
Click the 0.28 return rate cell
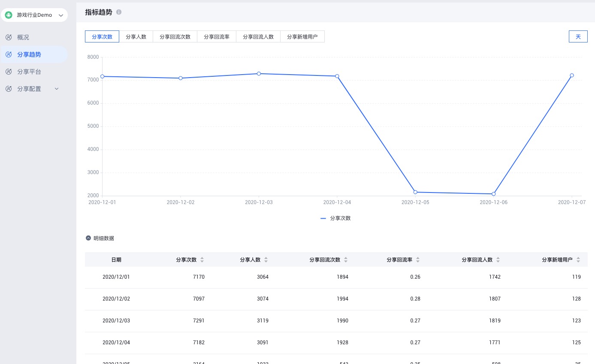pos(415,299)
